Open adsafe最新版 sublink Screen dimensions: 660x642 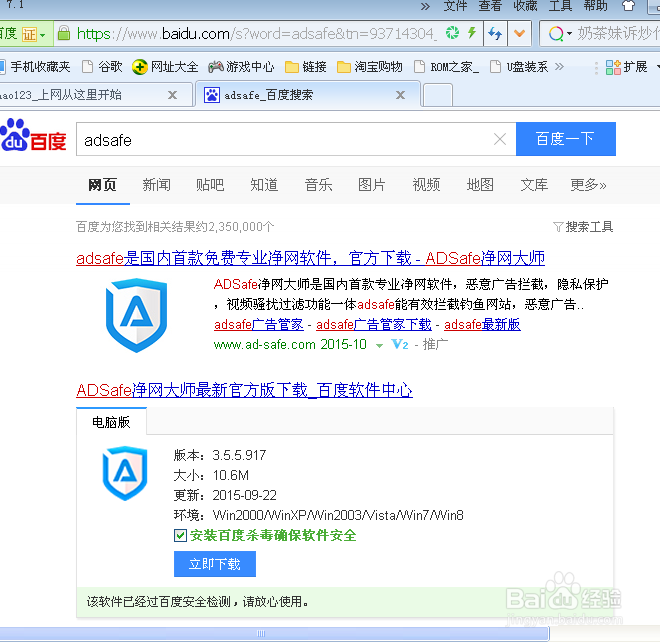tap(482, 325)
